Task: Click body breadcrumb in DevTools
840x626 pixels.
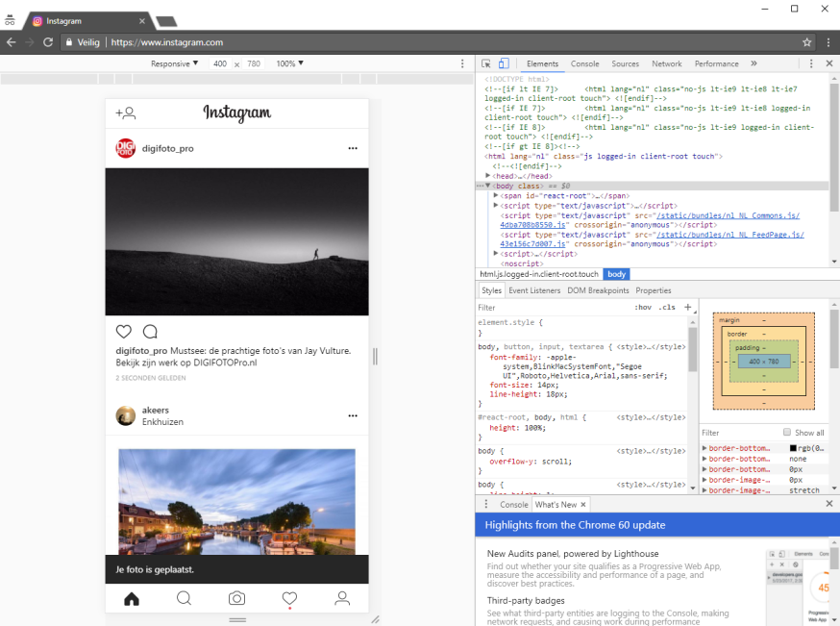Action: (x=617, y=274)
